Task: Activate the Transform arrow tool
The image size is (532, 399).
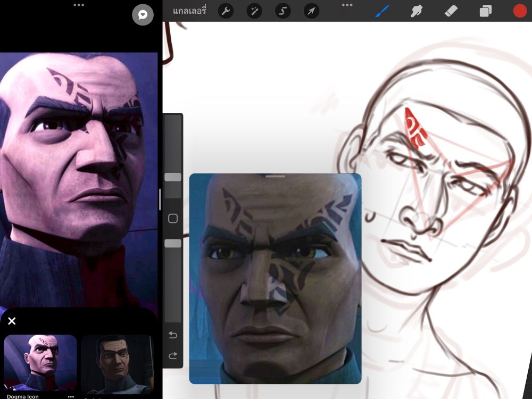Action: pos(311,11)
